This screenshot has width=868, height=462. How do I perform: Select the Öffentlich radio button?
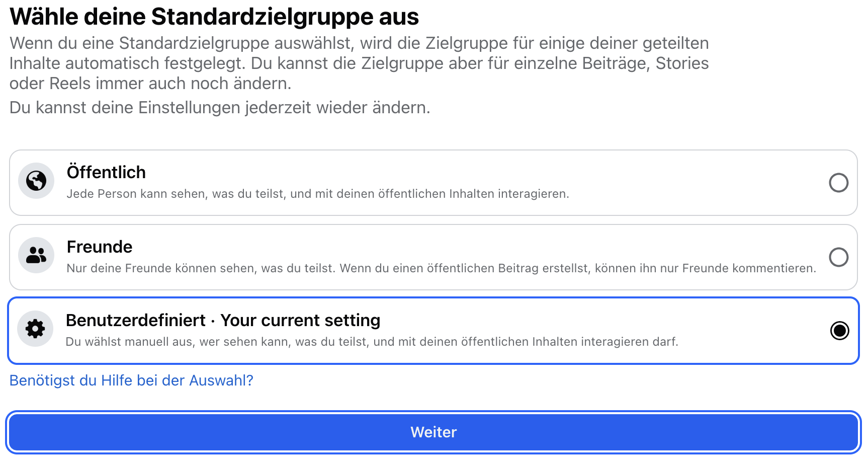click(x=838, y=183)
